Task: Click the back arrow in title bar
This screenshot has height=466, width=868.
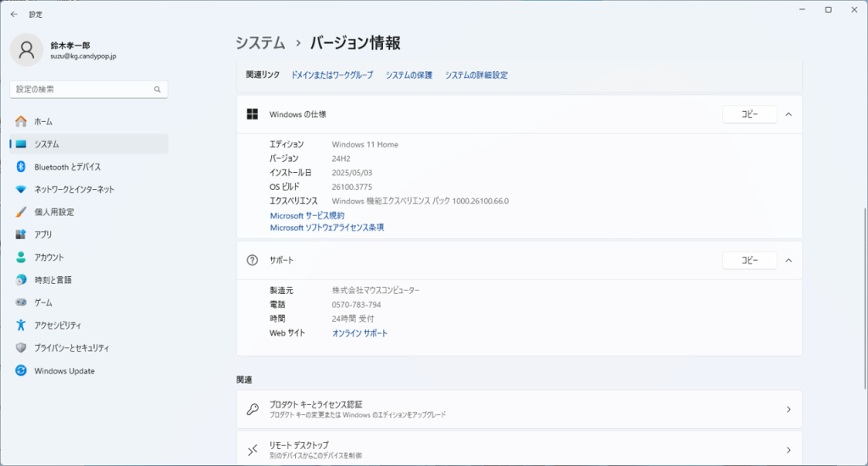Action: tap(14, 14)
